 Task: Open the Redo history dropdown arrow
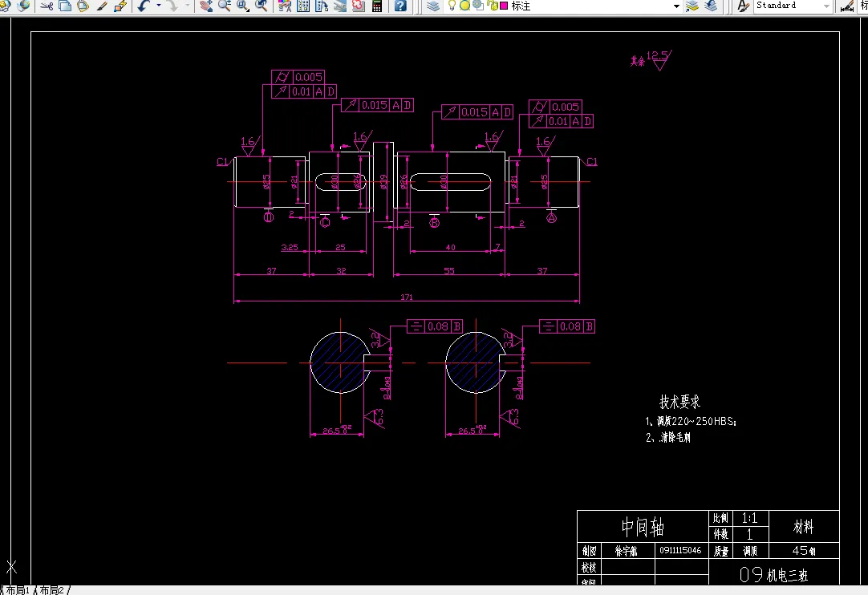(x=187, y=6)
